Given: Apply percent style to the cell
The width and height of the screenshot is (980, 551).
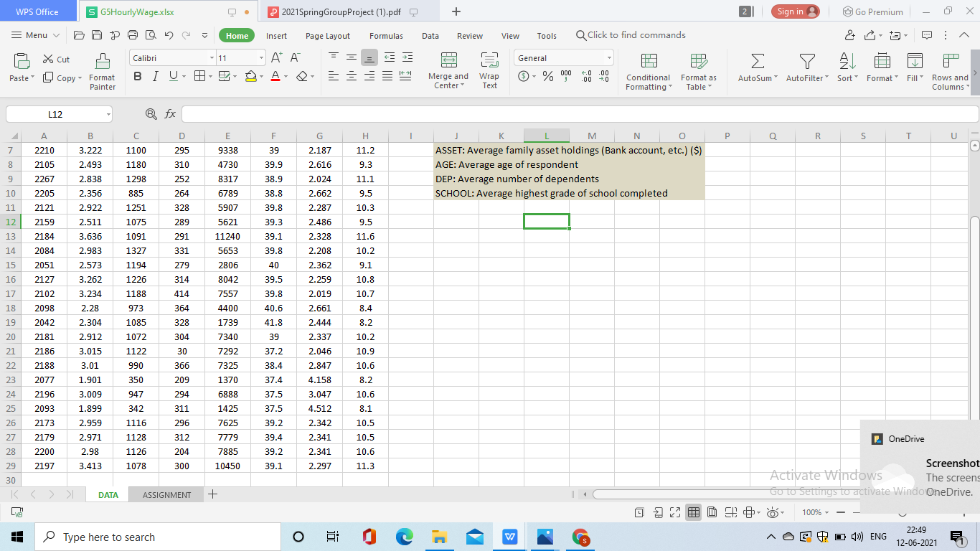Looking at the screenshot, I should pyautogui.click(x=548, y=76).
